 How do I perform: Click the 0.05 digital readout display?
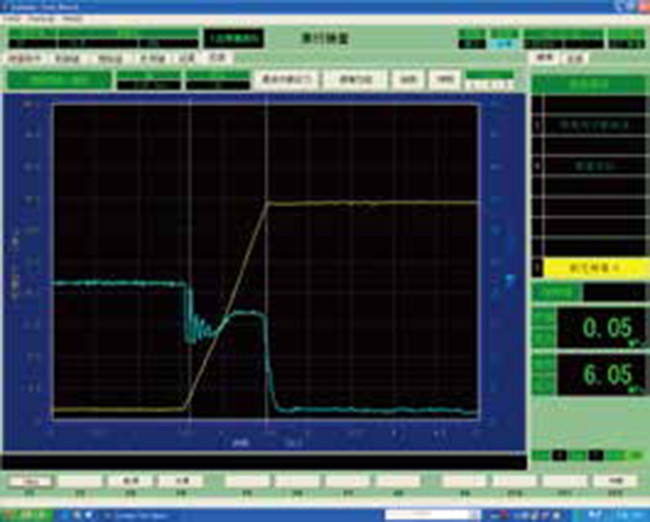point(599,326)
